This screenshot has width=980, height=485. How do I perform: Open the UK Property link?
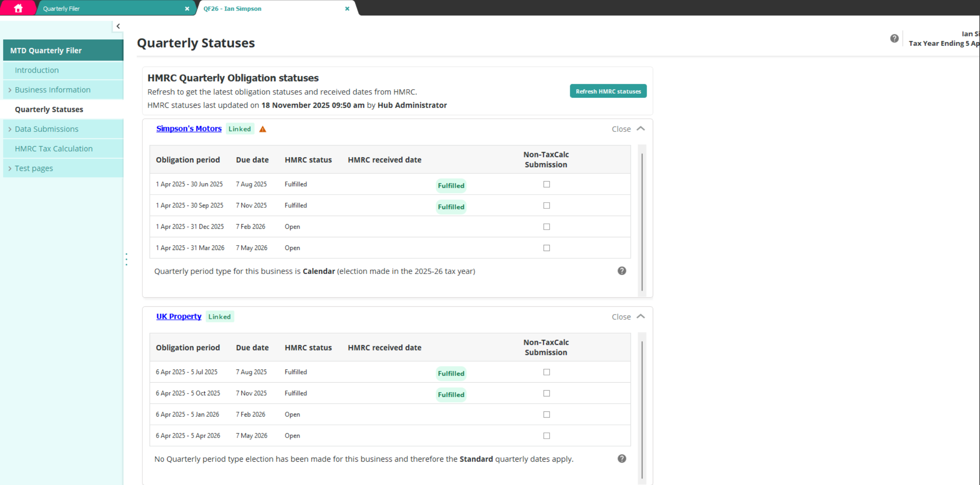point(178,316)
